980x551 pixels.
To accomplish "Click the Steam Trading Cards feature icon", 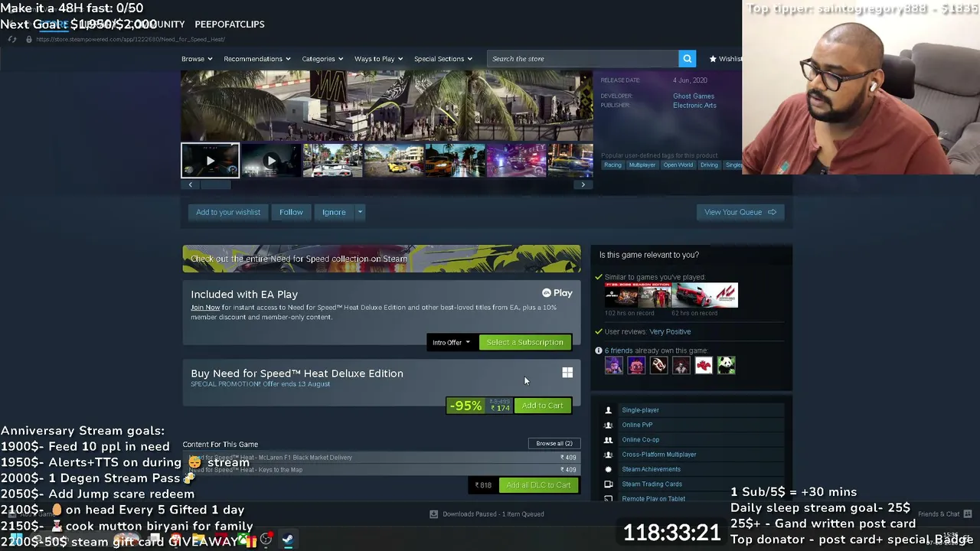I will pyautogui.click(x=609, y=484).
